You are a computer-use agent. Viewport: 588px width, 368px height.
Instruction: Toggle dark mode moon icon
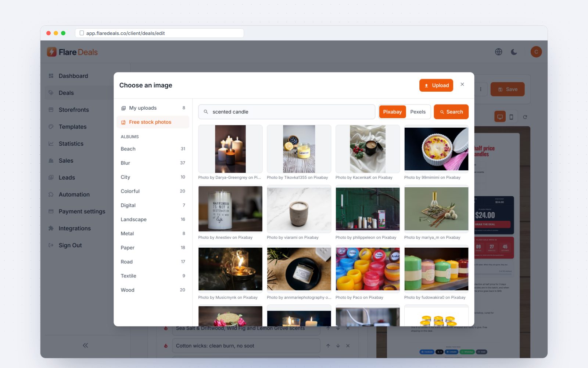514,52
